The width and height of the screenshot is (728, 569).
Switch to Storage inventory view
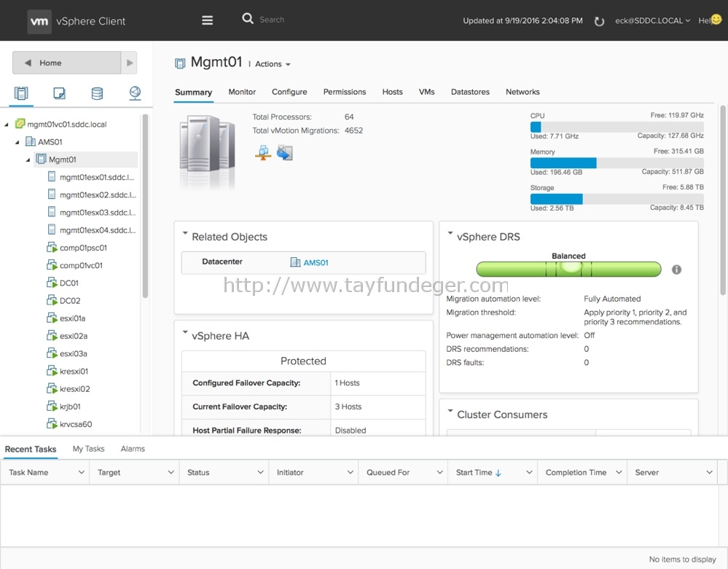pos(97,93)
